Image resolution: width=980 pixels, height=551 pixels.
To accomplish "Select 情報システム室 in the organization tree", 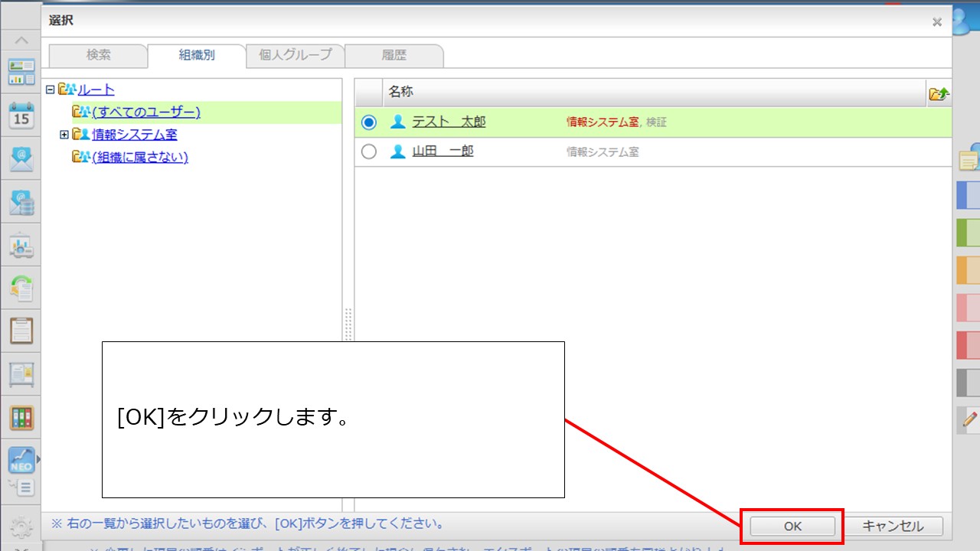I will tap(135, 135).
